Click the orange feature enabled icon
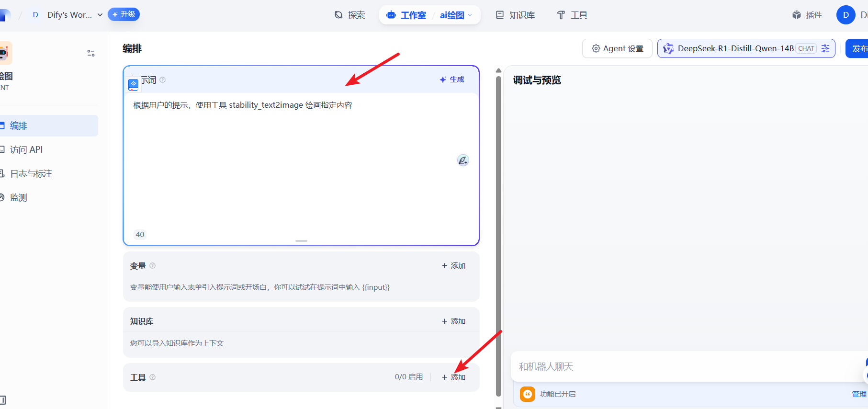 point(527,394)
